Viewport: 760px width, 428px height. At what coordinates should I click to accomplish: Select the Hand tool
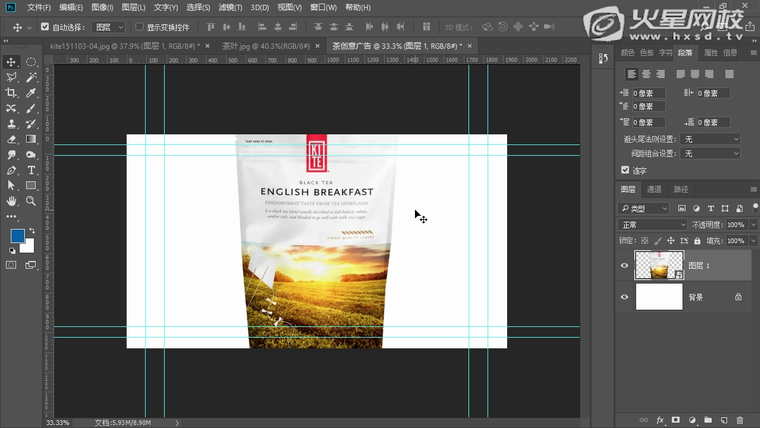[x=12, y=201]
